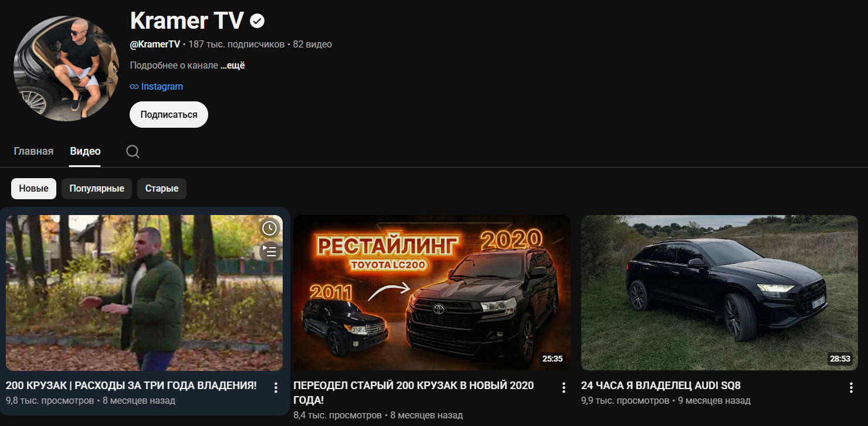Open the black Audi SQ8 video thumbnail
868x426 pixels.
click(720, 292)
